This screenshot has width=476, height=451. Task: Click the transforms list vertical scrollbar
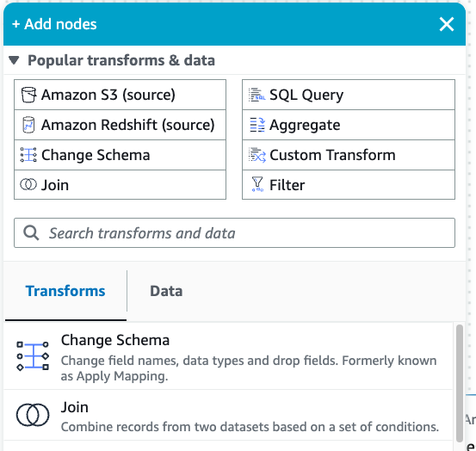(x=460, y=383)
